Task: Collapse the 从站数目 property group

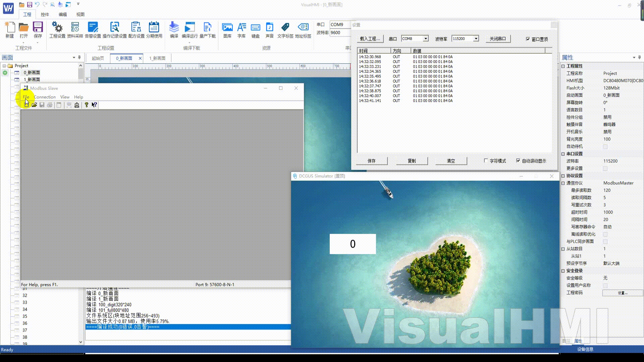Action: pos(563,249)
